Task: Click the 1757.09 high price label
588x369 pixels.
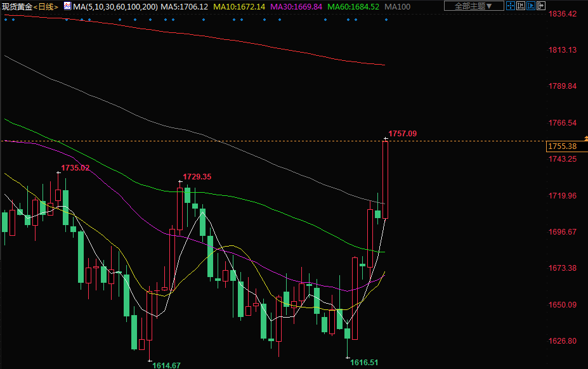Action: tap(402, 133)
